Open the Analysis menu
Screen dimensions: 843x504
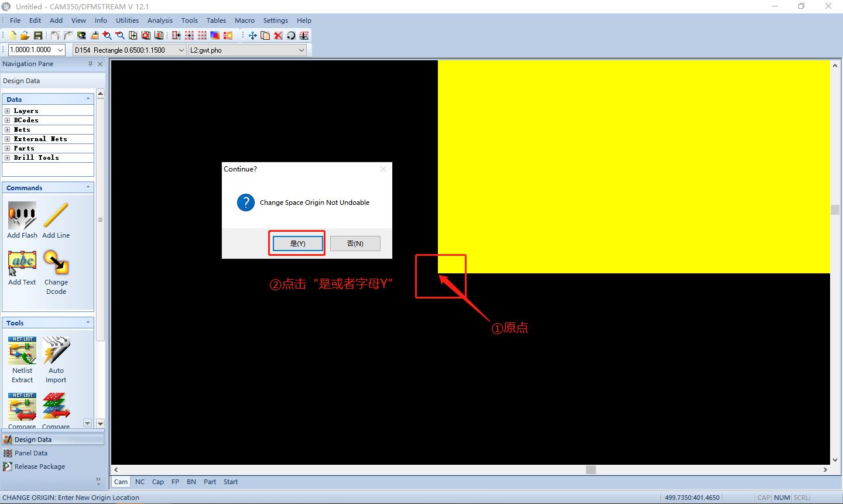coord(160,20)
